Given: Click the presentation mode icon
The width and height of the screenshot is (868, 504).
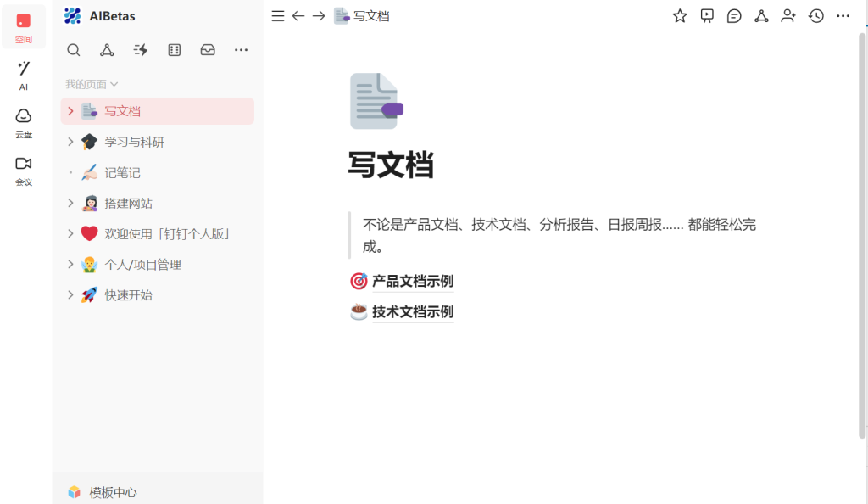Looking at the screenshot, I should click(707, 15).
